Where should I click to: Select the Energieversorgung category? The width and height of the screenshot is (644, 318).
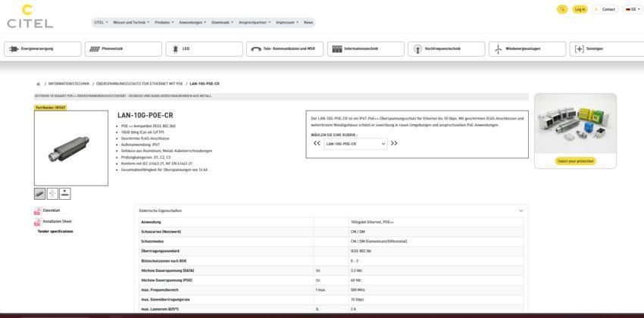(x=42, y=48)
